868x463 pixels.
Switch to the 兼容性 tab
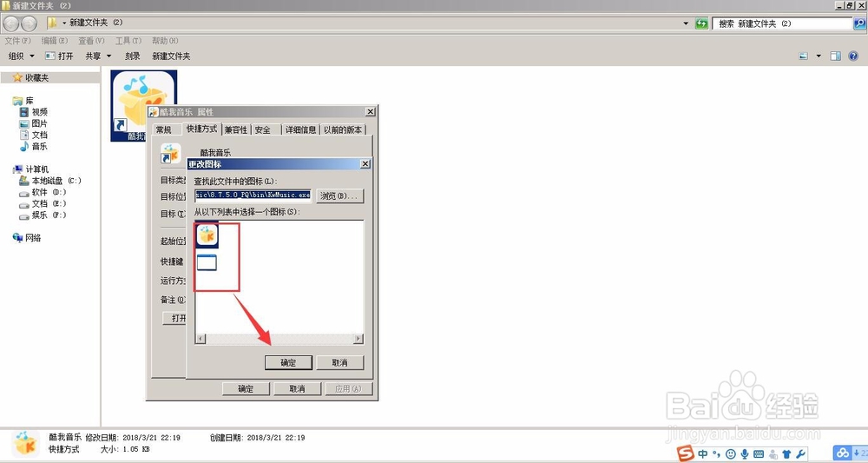pos(236,130)
